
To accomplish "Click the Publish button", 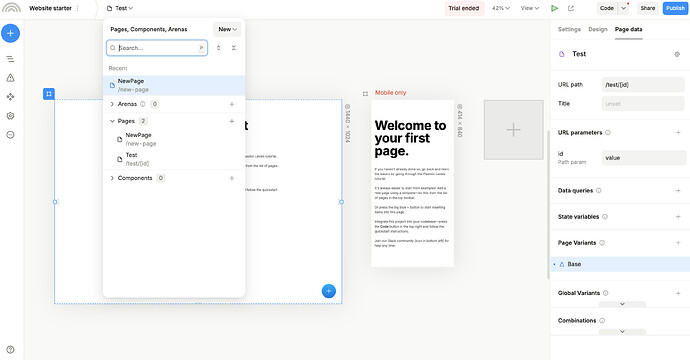I will 675,8.
